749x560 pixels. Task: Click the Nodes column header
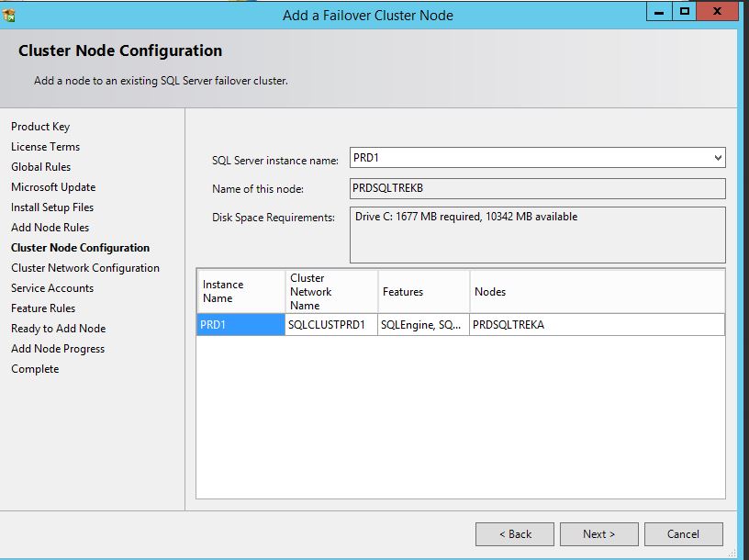pos(597,292)
